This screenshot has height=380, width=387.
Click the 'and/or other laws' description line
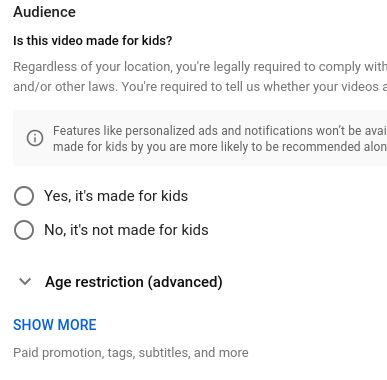200,87
